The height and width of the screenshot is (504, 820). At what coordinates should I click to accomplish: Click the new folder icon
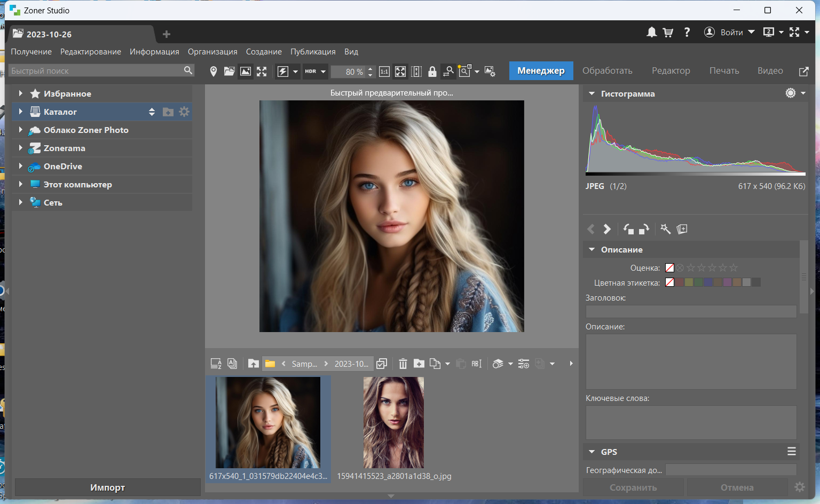coord(419,364)
